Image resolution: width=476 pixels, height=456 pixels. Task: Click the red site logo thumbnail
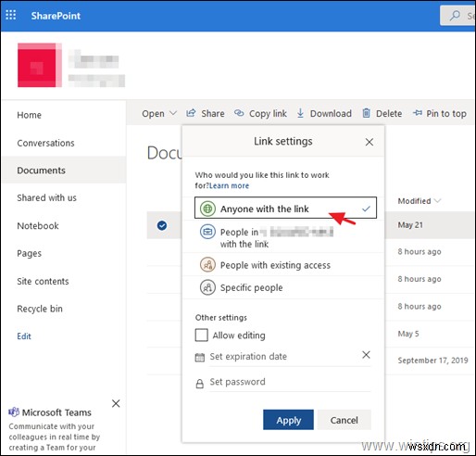(40, 65)
